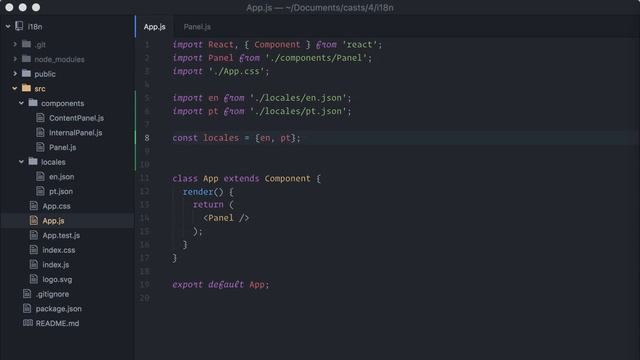Click the .gitignore file icon

[27, 293]
